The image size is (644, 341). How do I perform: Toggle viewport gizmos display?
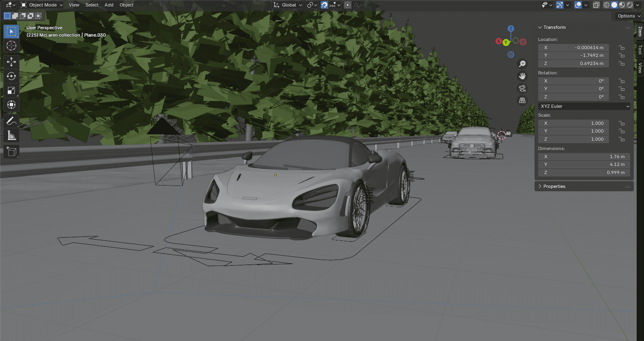[x=560, y=5]
